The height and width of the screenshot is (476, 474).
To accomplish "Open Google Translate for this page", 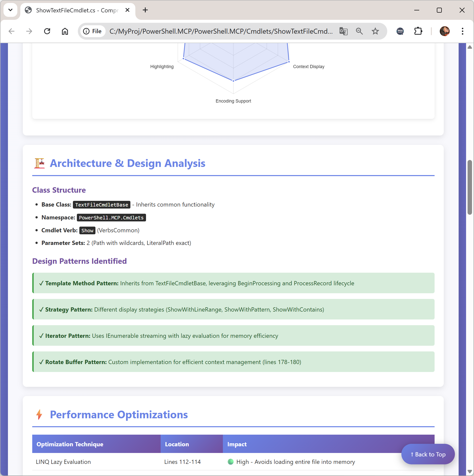I will (344, 31).
